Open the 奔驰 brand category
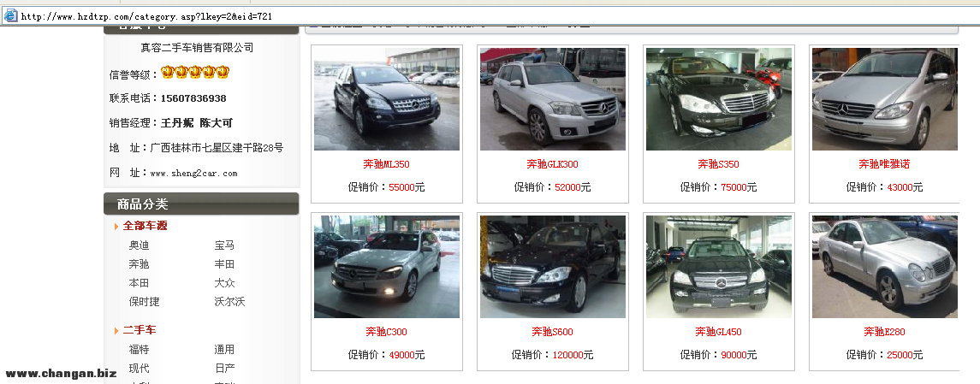This screenshot has height=384, width=980. (x=140, y=264)
